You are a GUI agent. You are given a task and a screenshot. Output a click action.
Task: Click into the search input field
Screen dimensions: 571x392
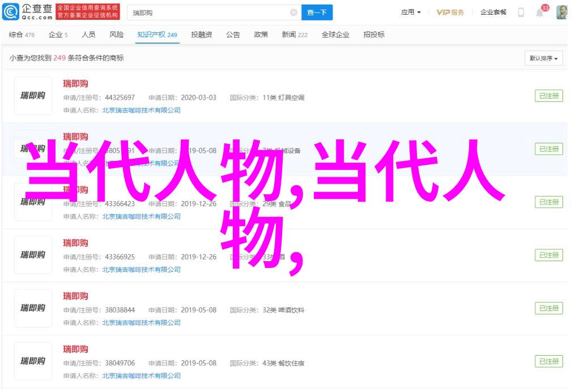click(x=208, y=12)
